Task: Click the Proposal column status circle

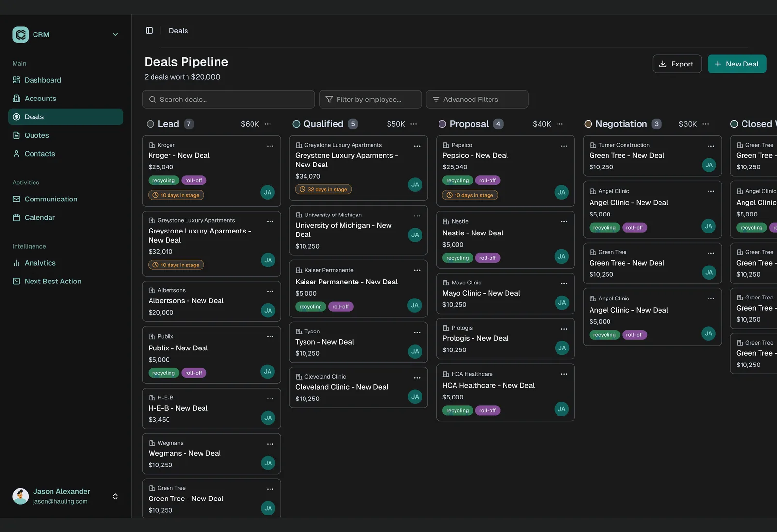Action: [442, 124]
